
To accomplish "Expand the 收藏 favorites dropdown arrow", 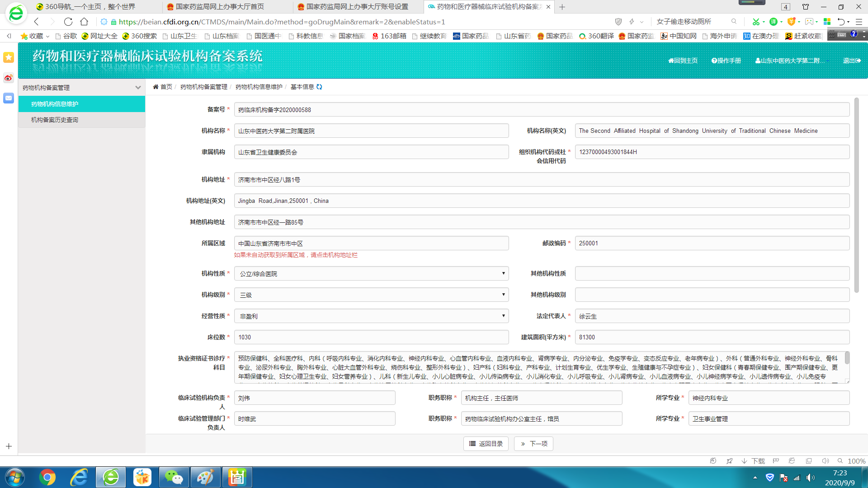I will click(x=47, y=36).
